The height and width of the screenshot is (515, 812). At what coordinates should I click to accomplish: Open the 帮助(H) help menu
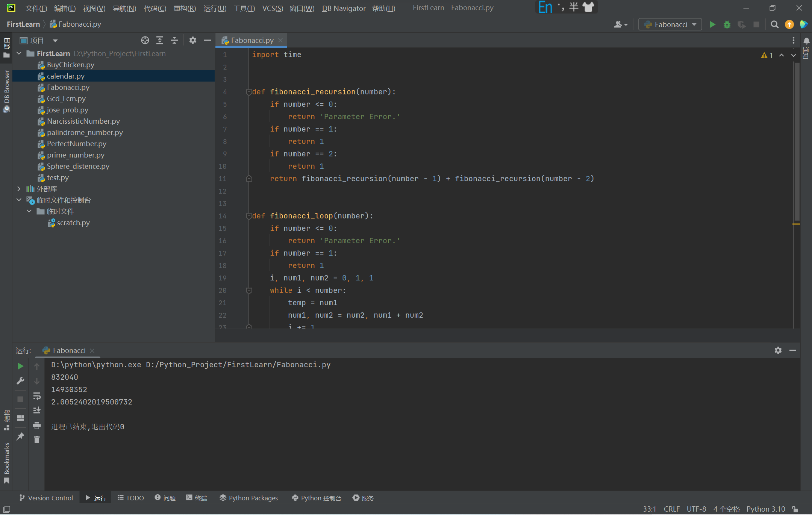pyautogui.click(x=383, y=8)
